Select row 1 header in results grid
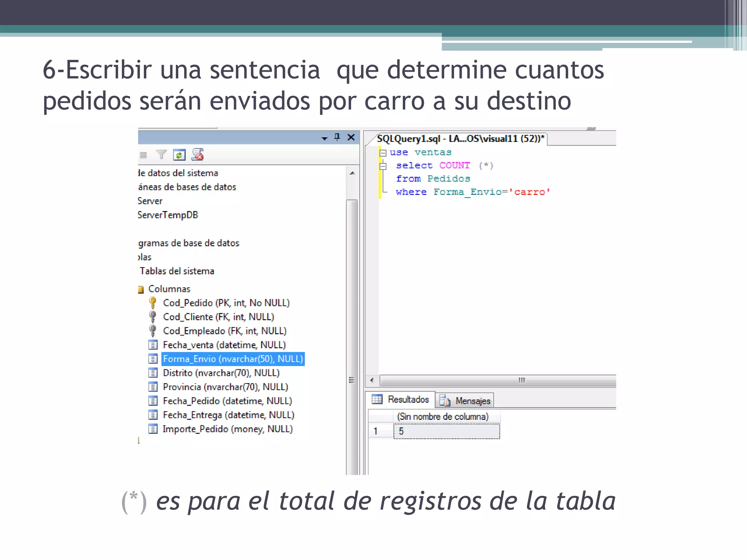Screen dimensions: 747x560 coord(381,431)
